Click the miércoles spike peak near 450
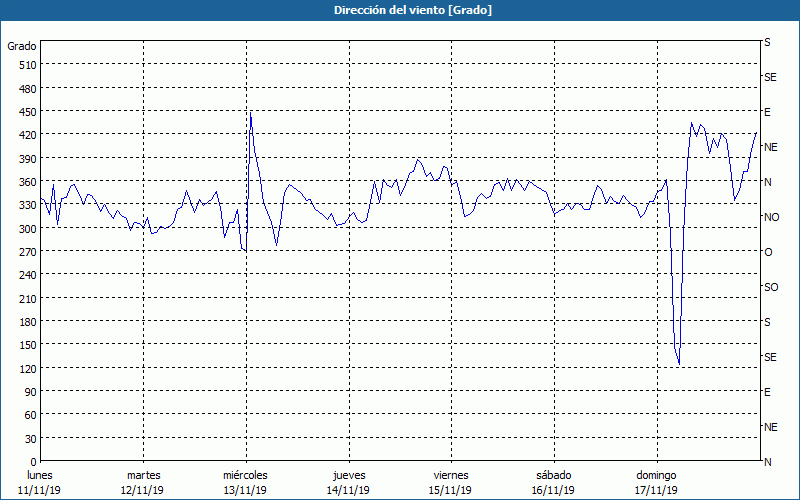Screen dimensions: 800x500 pyautogui.click(x=251, y=113)
